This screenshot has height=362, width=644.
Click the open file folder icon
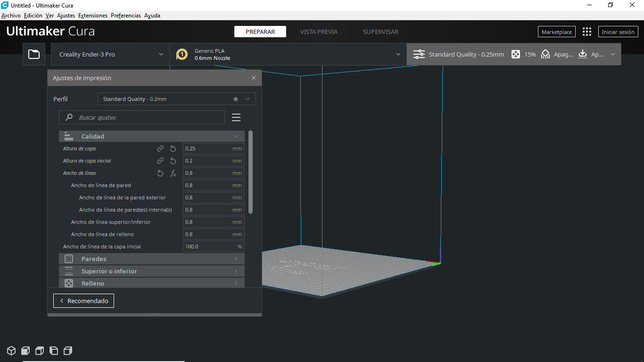click(x=34, y=54)
